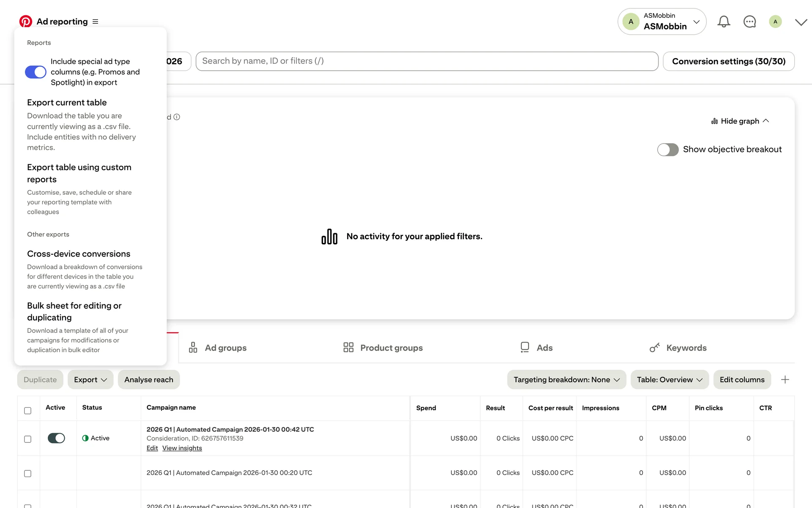
Task: Click the View insights link
Action: click(x=182, y=448)
